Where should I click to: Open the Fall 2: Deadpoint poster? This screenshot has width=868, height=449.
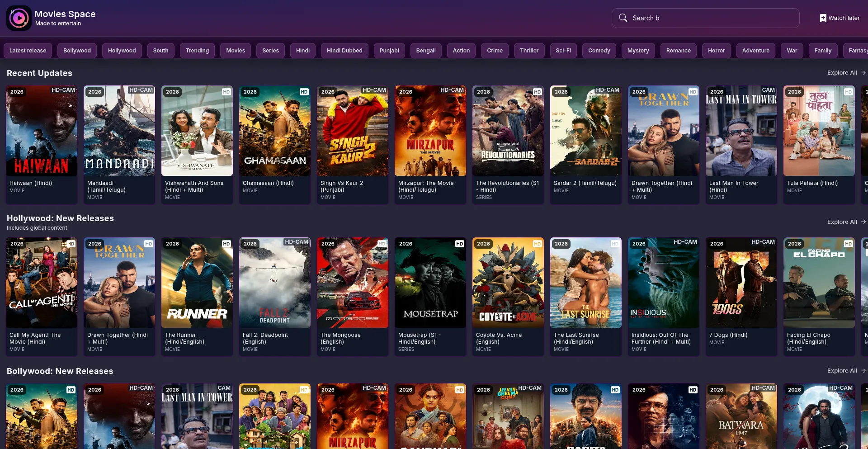click(x=275, y=283)
